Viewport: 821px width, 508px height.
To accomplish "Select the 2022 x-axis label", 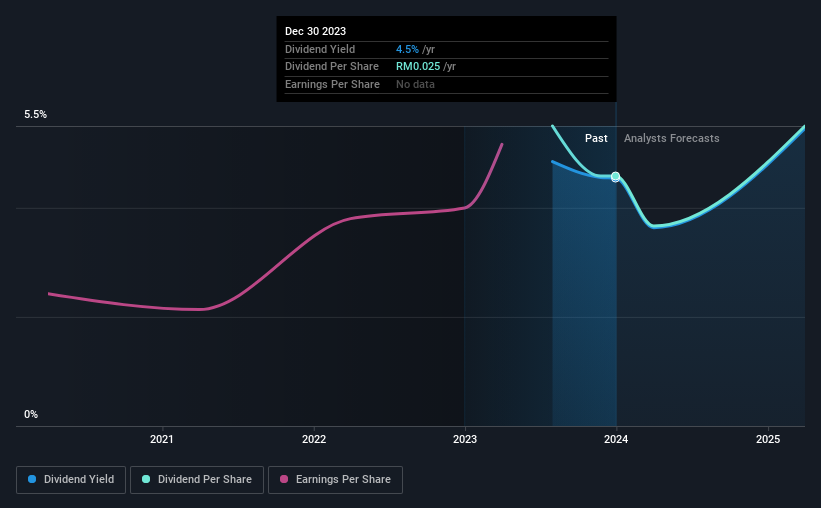I will tap(314, 439).
